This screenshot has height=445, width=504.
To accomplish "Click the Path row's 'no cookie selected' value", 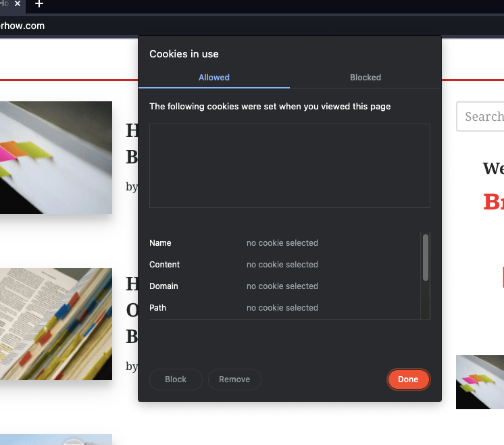I will pos(282,307).
